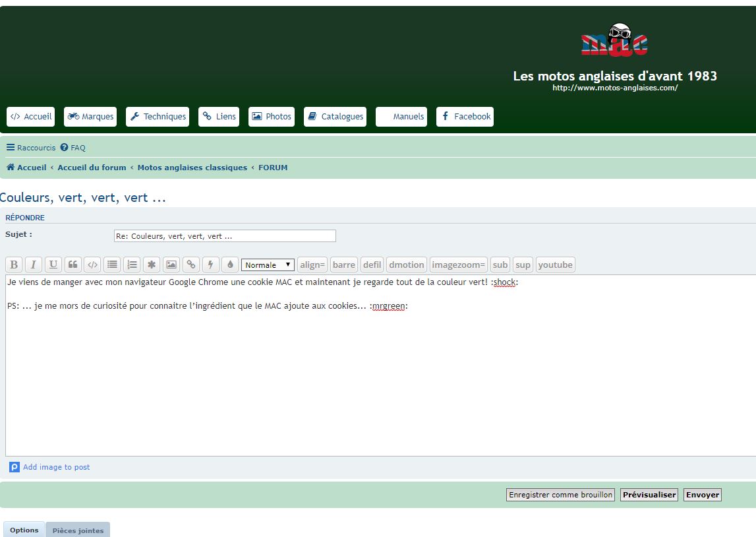Visit the Facebook page
The height and width of the screenshot is (537, 756).
coord(465,117)
